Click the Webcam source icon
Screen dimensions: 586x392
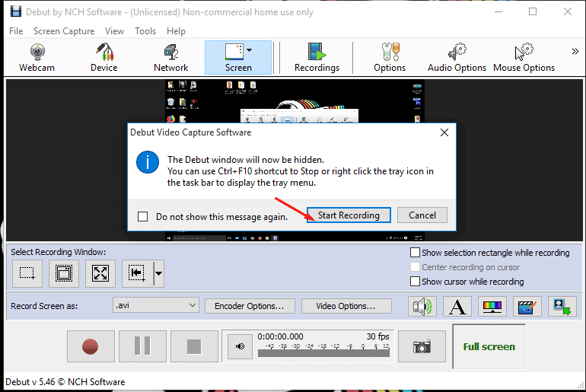click(37, 57)
